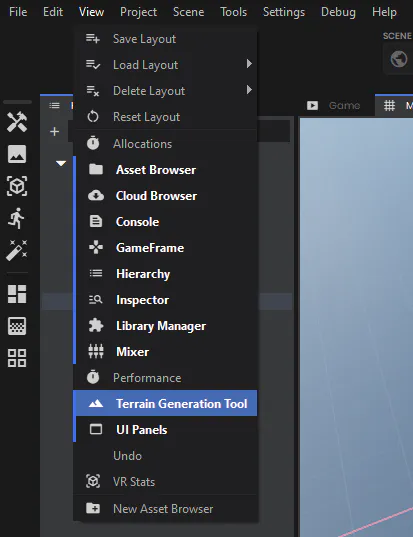Toggle the Asset Browser panel
This screenshot has width=413, height=537.
click(165, 170)
